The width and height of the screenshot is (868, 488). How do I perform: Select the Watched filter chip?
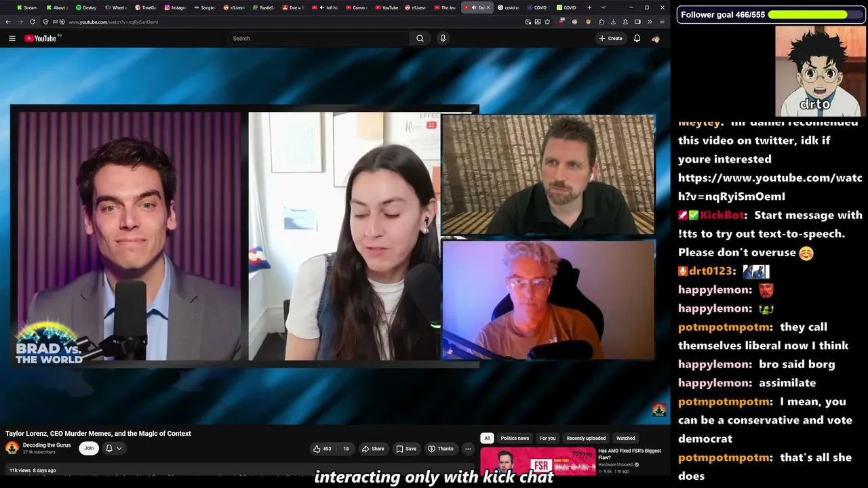(x=626, y=439)
